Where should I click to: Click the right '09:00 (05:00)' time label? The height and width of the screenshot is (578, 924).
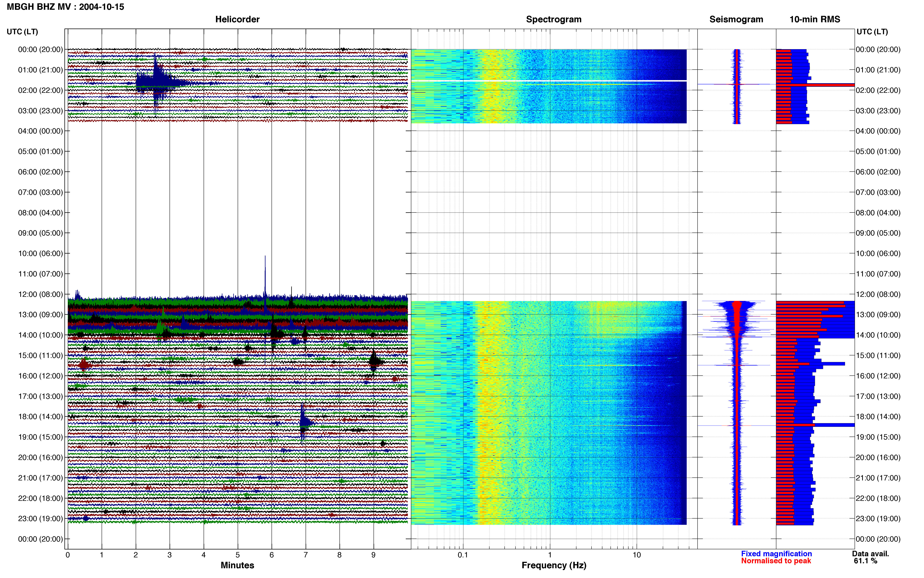tap(878, 233)
